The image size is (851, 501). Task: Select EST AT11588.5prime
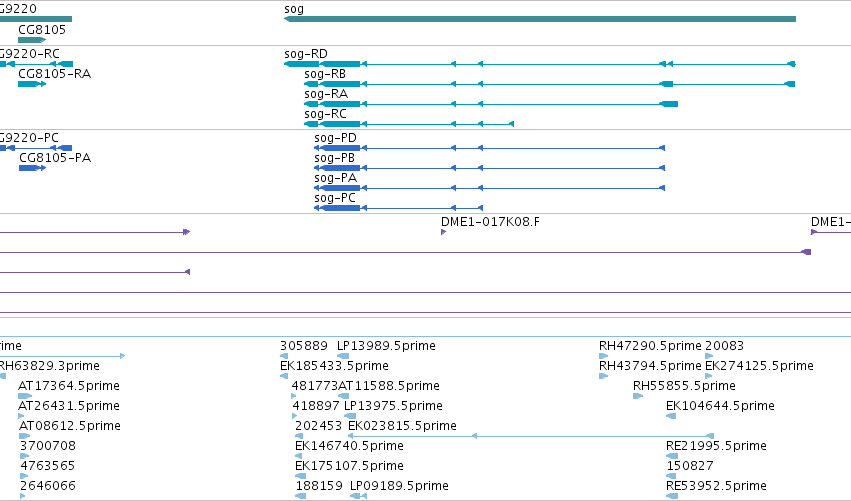coord(344,396)
